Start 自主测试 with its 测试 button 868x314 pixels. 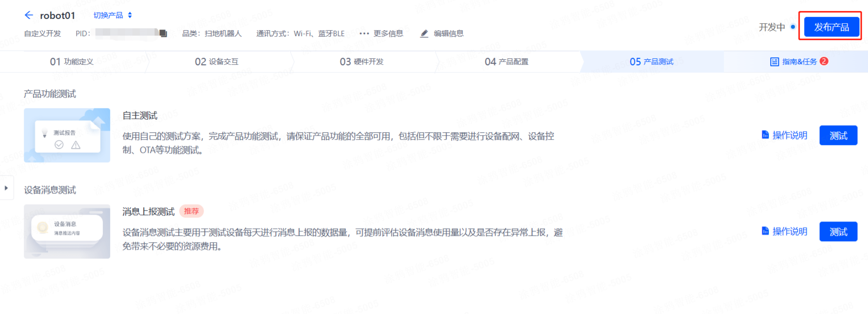[838, 135]
